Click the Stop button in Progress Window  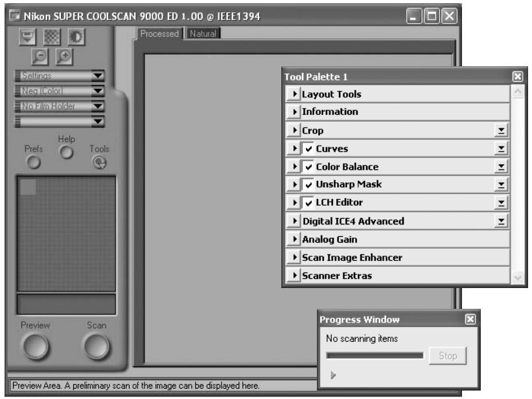(448, 356)
